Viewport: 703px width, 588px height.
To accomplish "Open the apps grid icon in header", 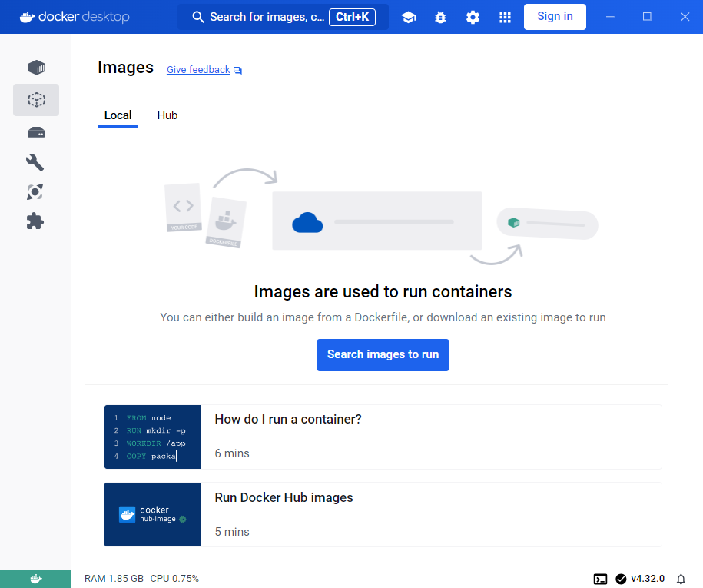I will (505, 17).
